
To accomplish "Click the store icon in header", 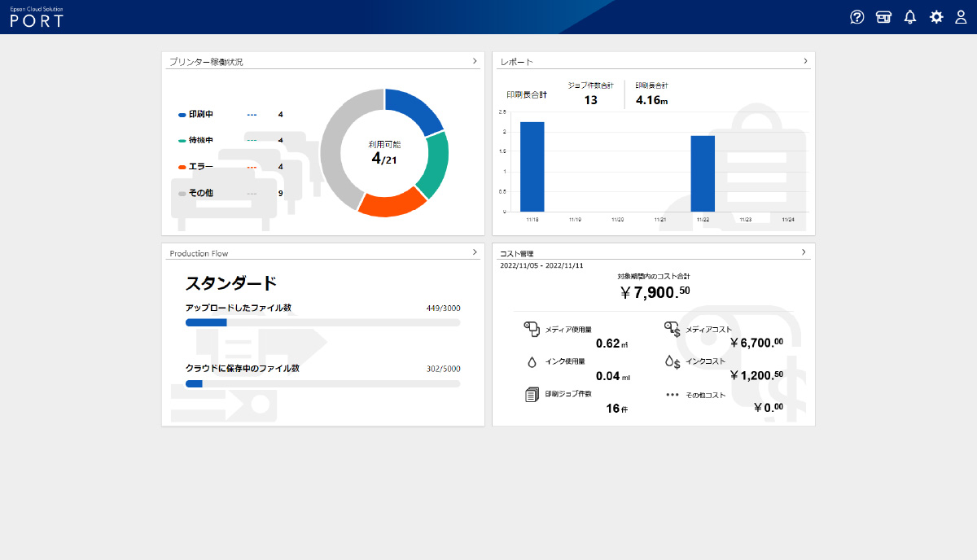I will [883, 17].
